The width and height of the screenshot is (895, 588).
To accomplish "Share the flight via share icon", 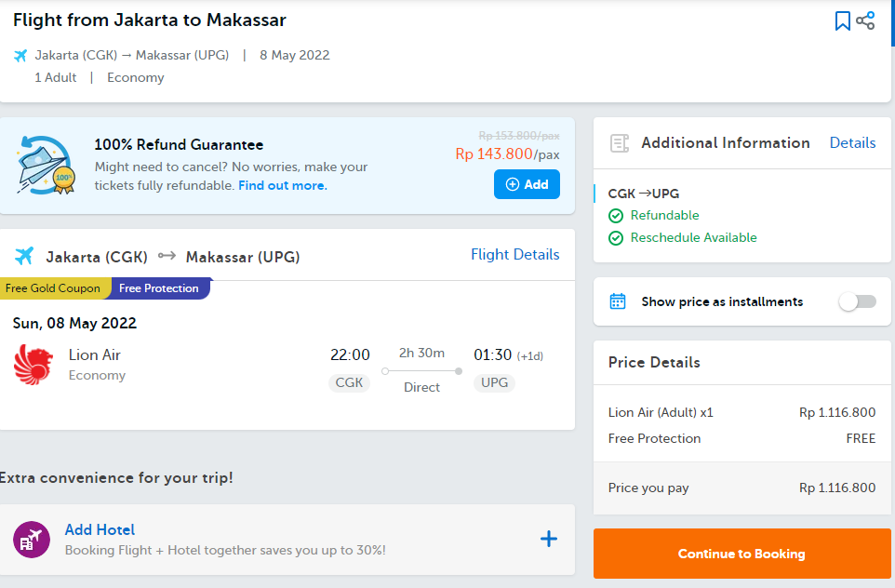I will 864,20.
